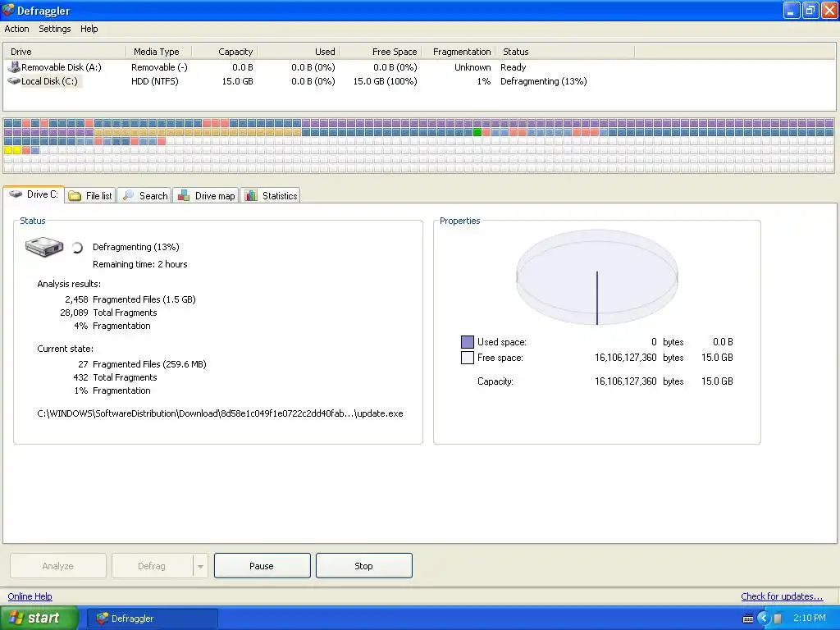Click the Remaining time: 2 hours text

tap(139, 264)
